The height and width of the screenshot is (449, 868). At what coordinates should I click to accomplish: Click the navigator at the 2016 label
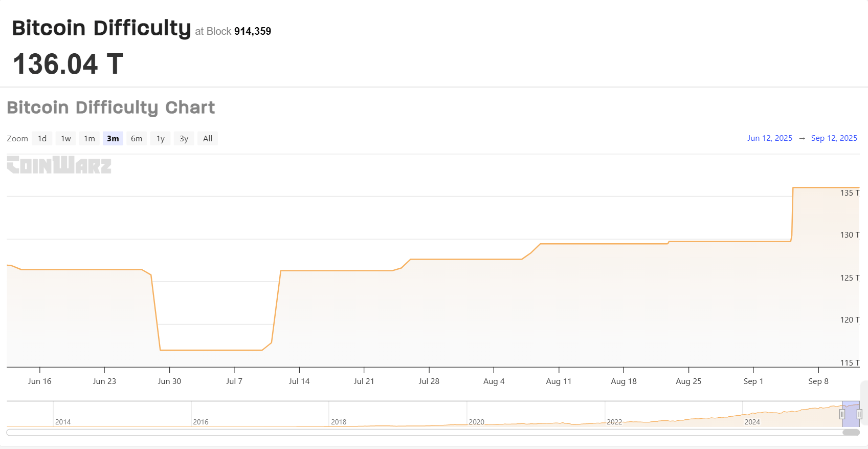click(201, 422)
